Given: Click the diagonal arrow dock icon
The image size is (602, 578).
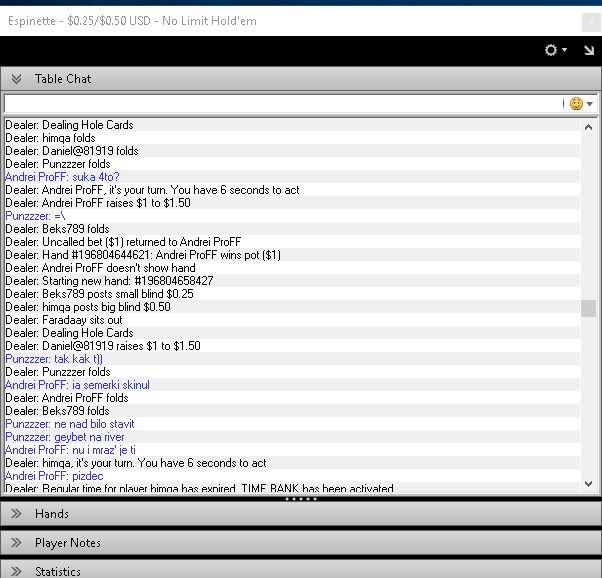Looking at the screenshot, I should [589, 50].
